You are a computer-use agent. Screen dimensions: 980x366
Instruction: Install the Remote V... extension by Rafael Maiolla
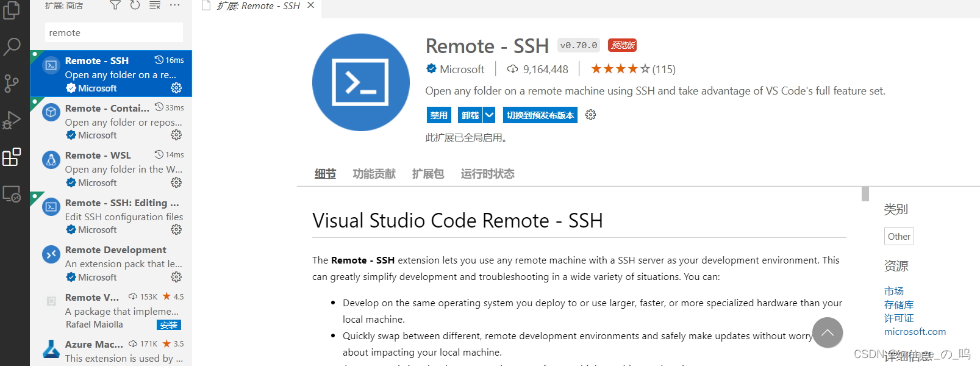pos(169,325)
